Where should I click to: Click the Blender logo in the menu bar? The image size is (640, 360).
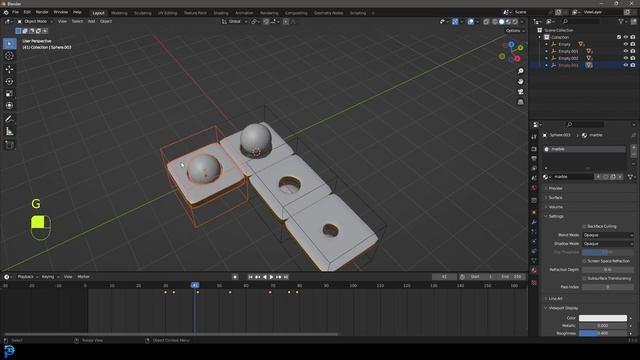click(x=6, y=12)
